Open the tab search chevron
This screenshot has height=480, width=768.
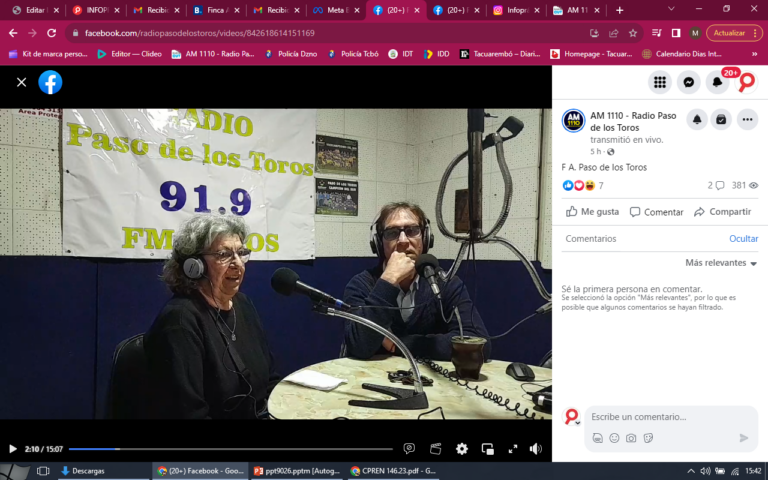click(671, 9)
